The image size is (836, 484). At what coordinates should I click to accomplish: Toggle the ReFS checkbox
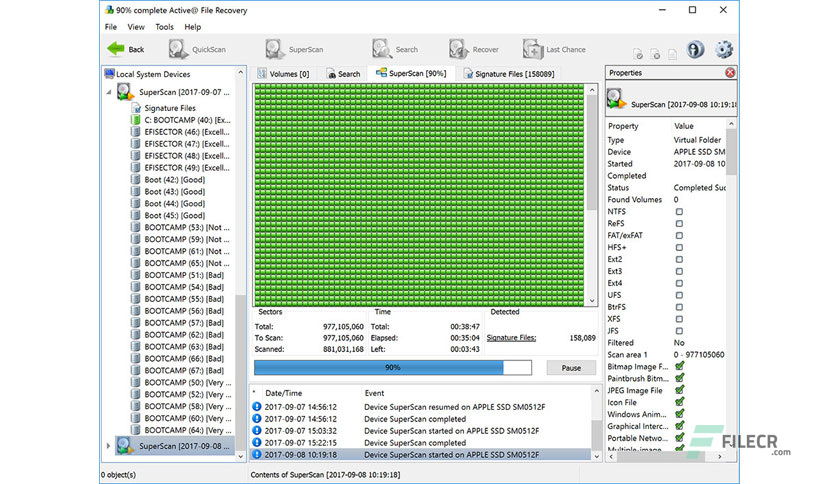pyautogui.click(x=679, y=223)
